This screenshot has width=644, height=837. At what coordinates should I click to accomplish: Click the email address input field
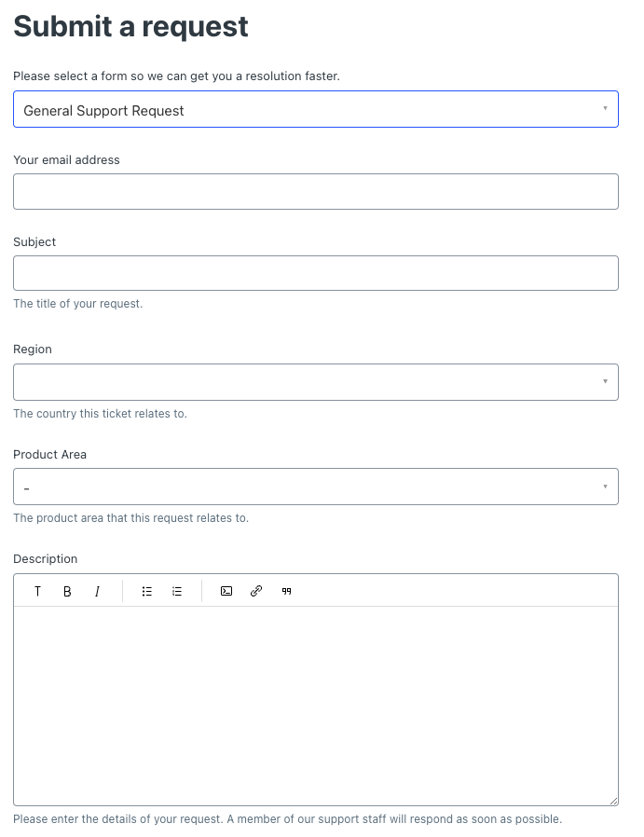[315, 191]
